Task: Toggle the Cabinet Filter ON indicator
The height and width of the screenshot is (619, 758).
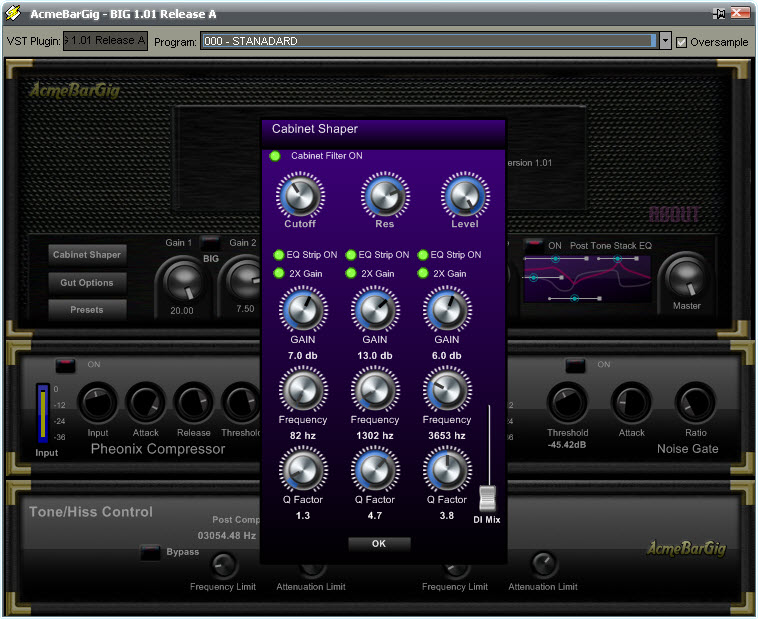Action: coord(275,156)
